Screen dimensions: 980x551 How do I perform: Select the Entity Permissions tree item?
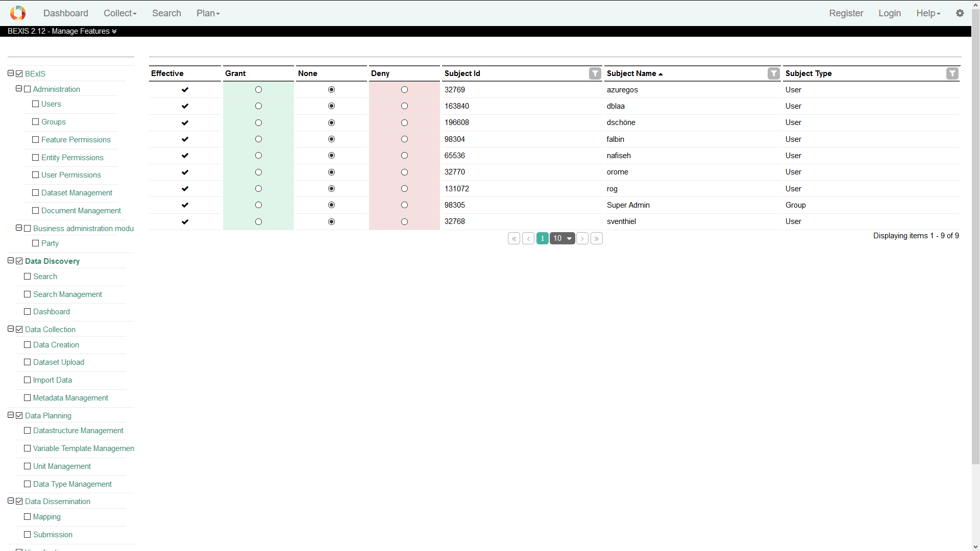(72, 158)
